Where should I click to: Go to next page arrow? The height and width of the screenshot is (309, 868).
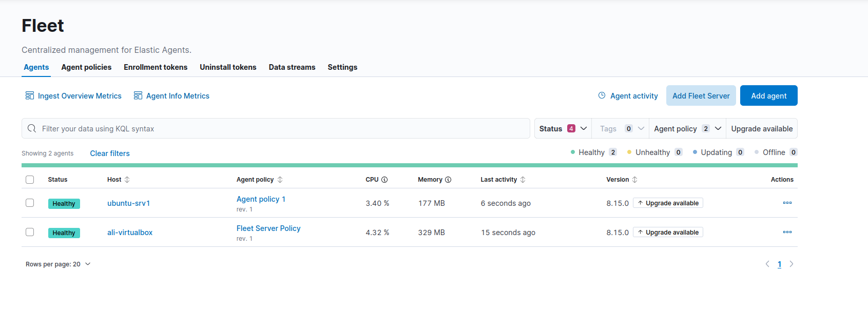pyautogui.click(x=792, y=264)
